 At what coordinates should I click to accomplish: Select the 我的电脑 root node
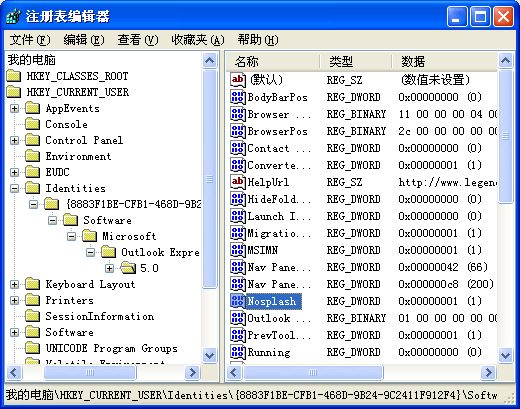pos(32,60)
